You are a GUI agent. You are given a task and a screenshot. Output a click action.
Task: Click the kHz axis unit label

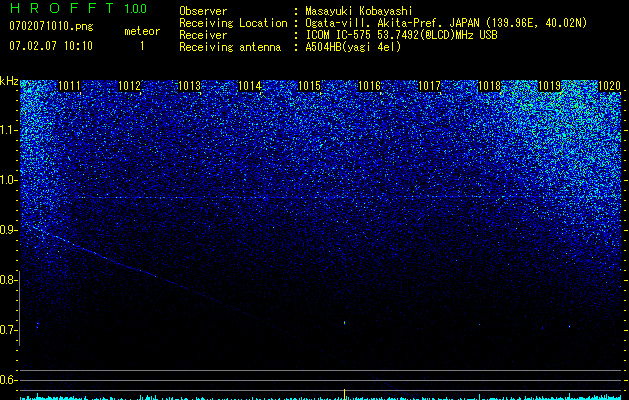[9, 81]
